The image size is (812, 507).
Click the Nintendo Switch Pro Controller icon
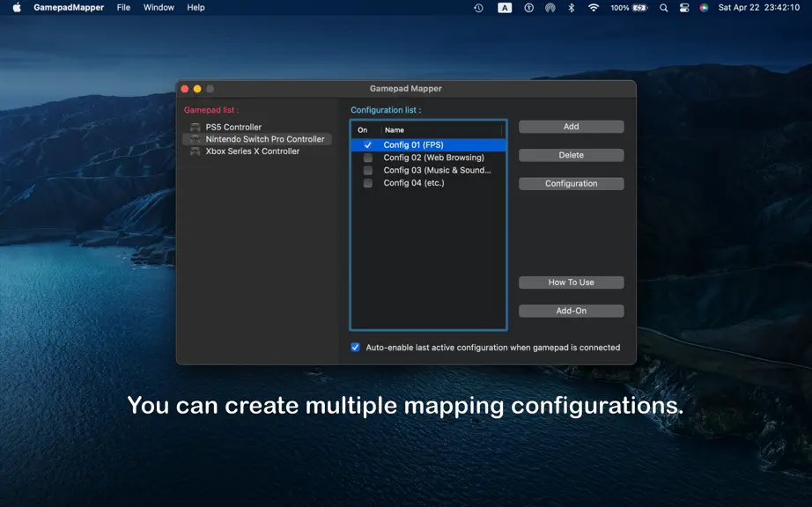pos(196,139)
